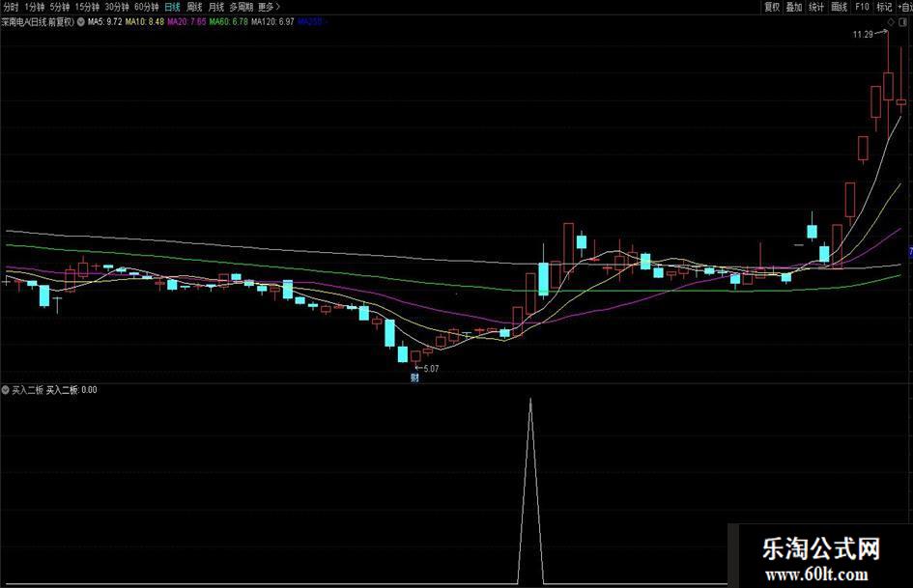Image resolution: width=913 pixels, height=588 pixels.
Task: Open the 多周期 multi-period view
Action: [x=242, y=7]
